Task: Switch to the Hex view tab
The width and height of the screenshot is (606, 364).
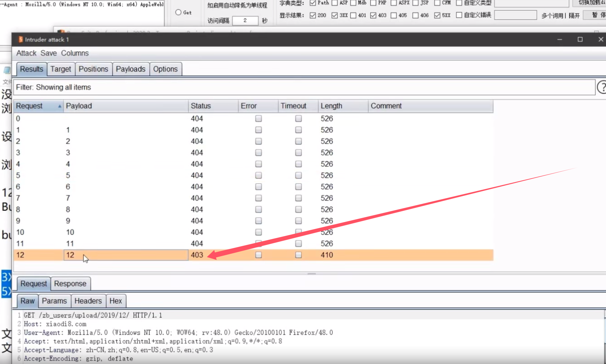Action: [116, 301]
